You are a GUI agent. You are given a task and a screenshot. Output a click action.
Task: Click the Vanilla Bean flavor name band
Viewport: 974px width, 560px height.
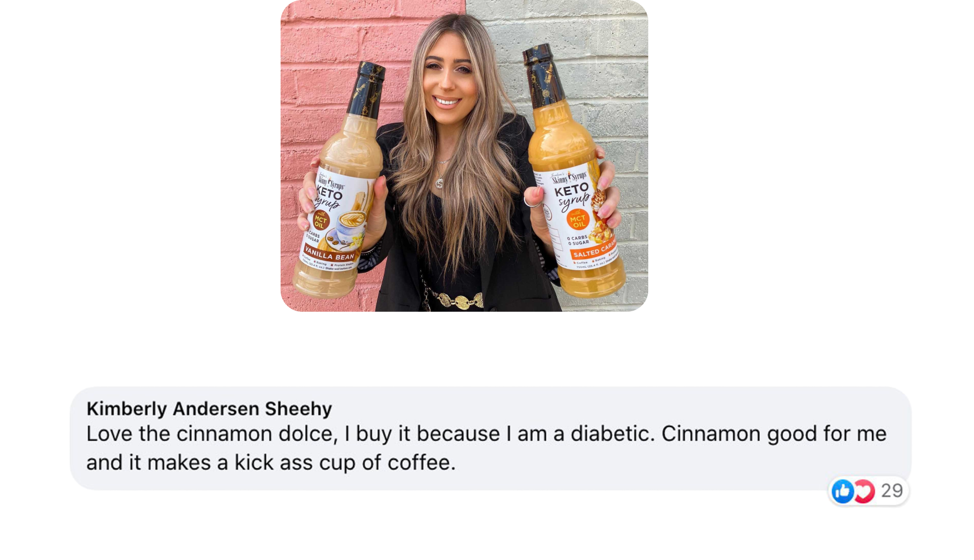pos(330,254)
